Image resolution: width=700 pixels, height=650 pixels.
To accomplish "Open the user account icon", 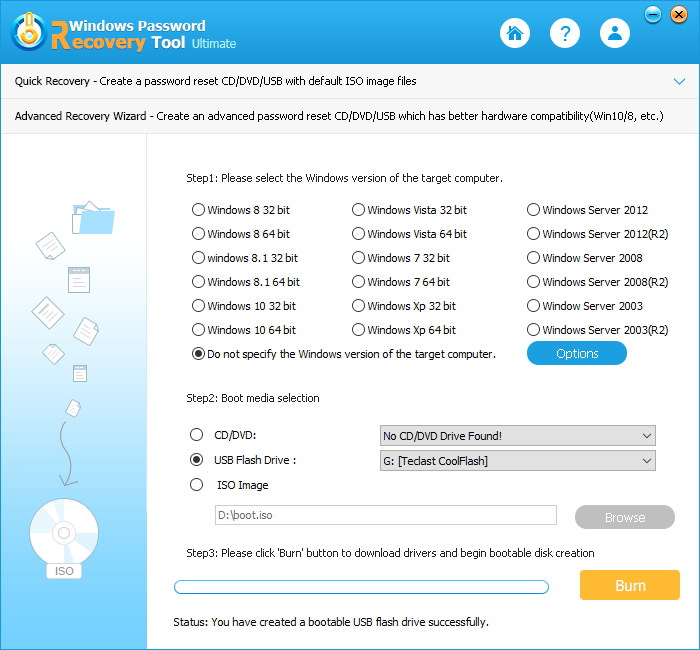I will click(615, 33).
